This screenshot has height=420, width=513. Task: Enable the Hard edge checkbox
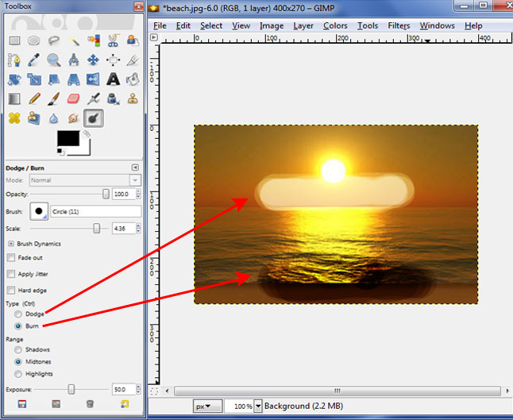[11, 290]
